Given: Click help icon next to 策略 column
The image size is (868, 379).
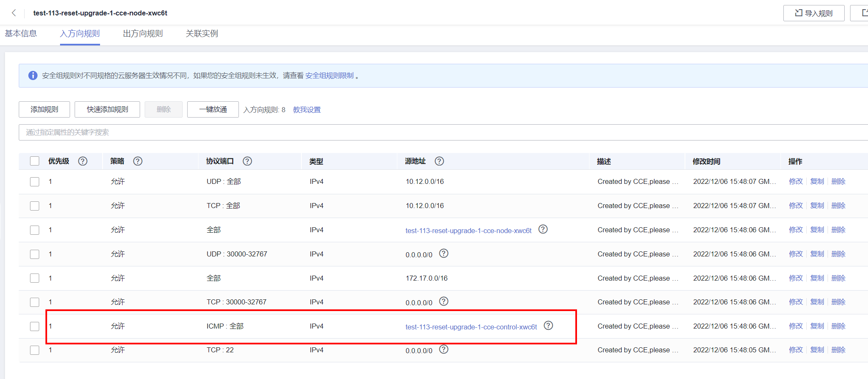Looking at the screenshot, I should coord(138,161).
